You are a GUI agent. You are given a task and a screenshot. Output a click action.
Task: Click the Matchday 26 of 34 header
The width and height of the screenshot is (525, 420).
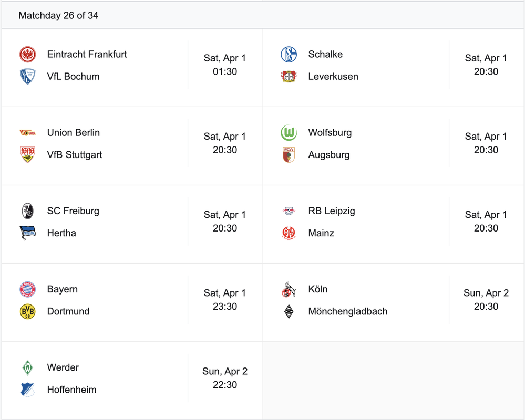click(x=58, y=15)
